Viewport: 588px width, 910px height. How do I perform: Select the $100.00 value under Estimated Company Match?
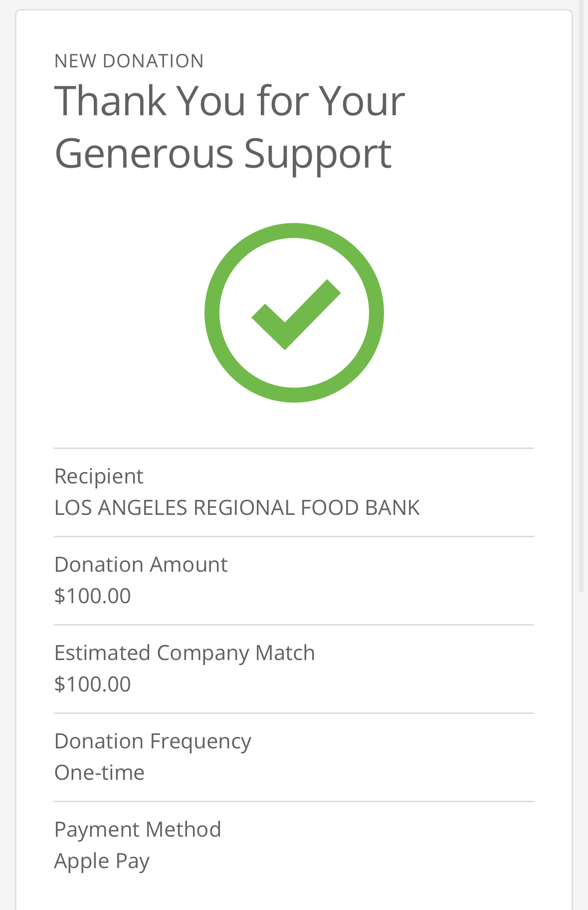[93, 684]
